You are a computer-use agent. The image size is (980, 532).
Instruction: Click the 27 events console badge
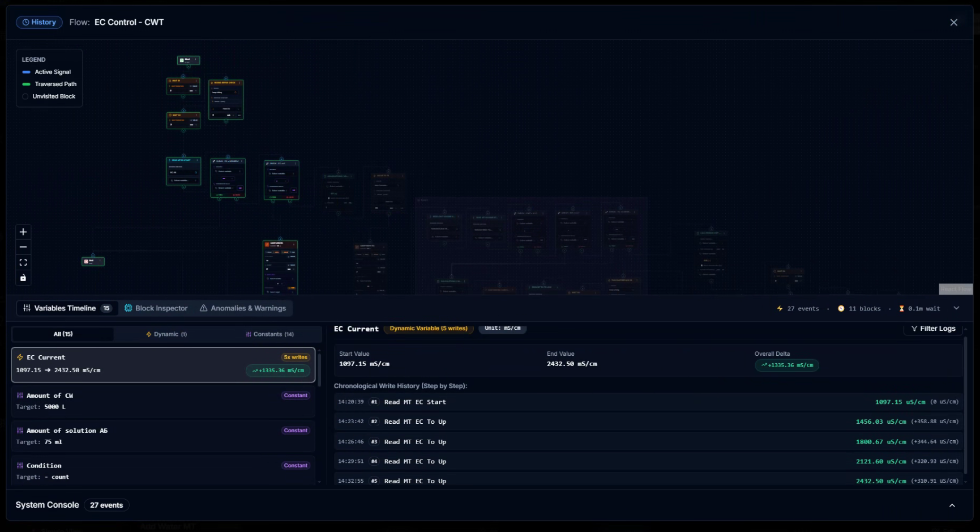click(106, 505)
